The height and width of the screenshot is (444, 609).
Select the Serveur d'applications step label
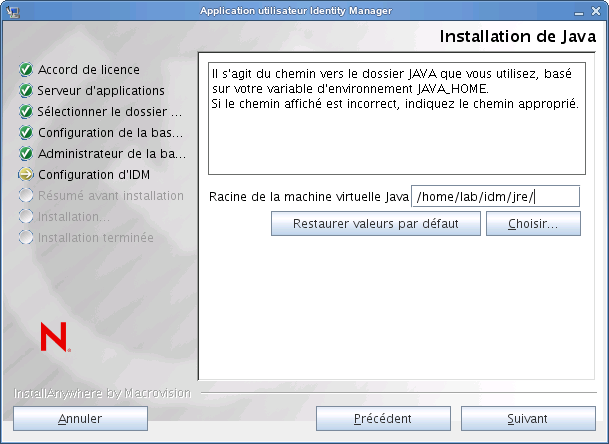(101, 91)
